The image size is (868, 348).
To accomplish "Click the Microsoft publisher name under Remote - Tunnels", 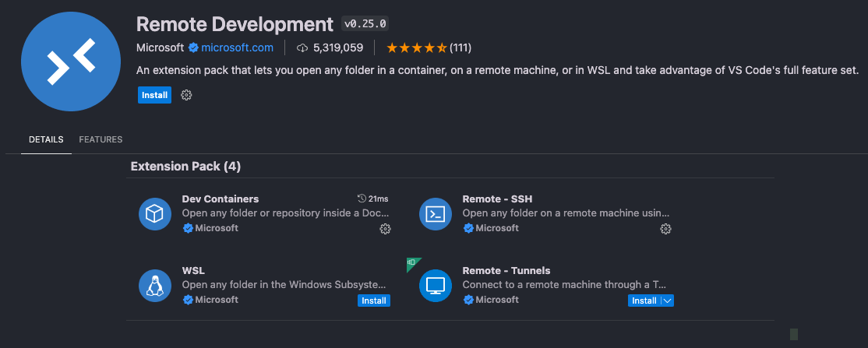I will [x=497, y=299].
